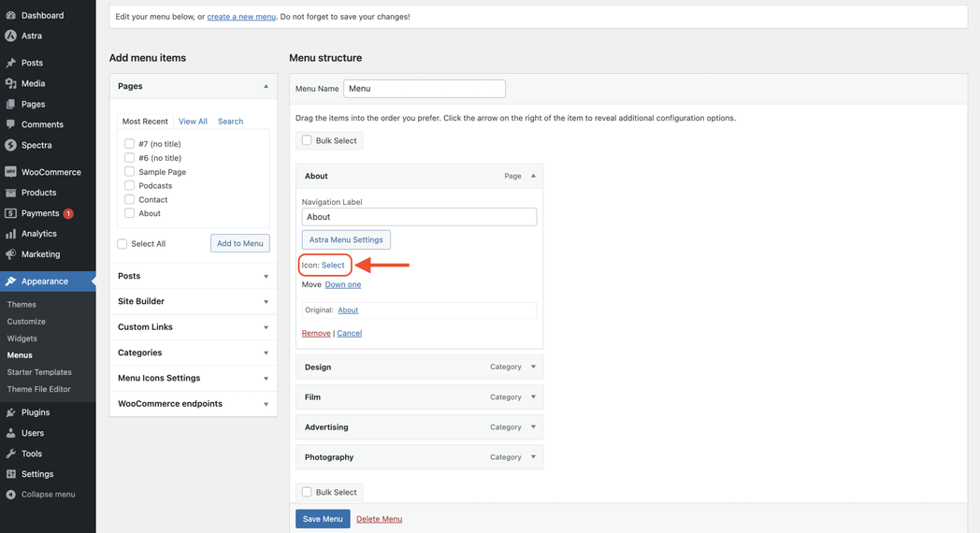Open Media library icon in sidebar

[x=11, y=83]
